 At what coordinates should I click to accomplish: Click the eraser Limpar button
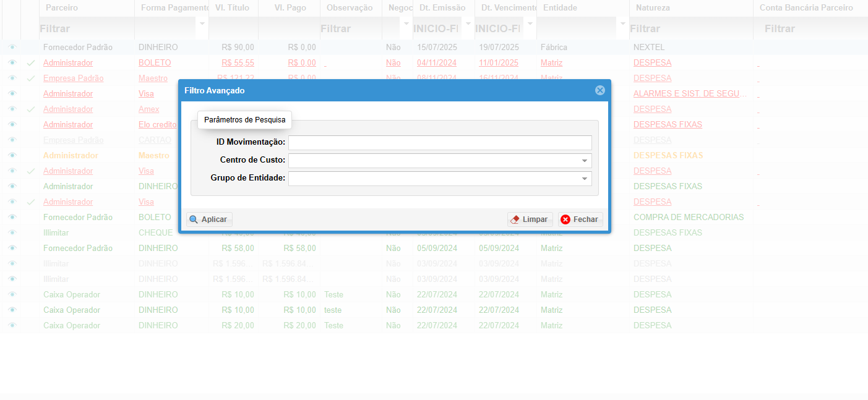[530, 219]
